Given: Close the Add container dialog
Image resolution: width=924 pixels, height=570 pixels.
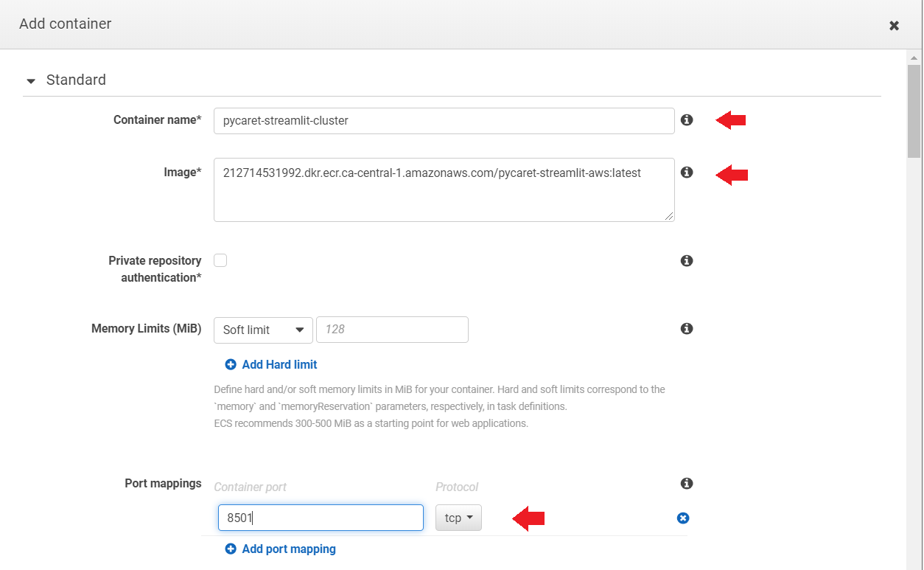Looking at the screenshot, I should pos(894,25).
